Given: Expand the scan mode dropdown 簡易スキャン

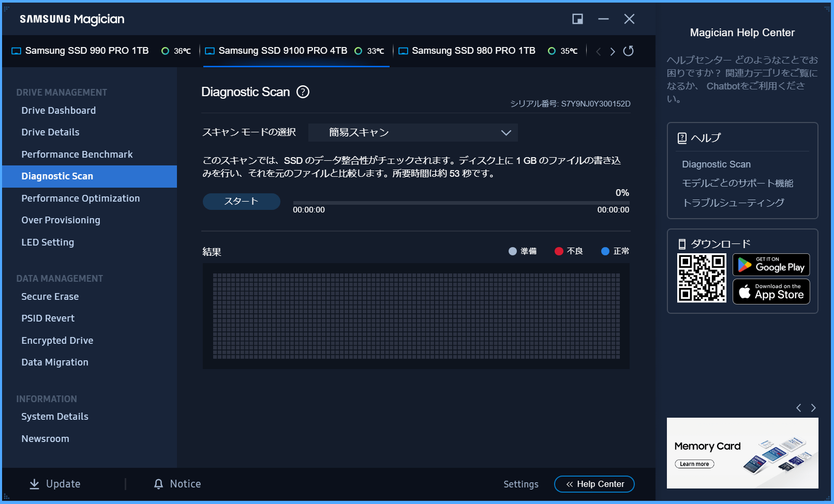Looking at the screenshot, I should (x=413, y=132).
